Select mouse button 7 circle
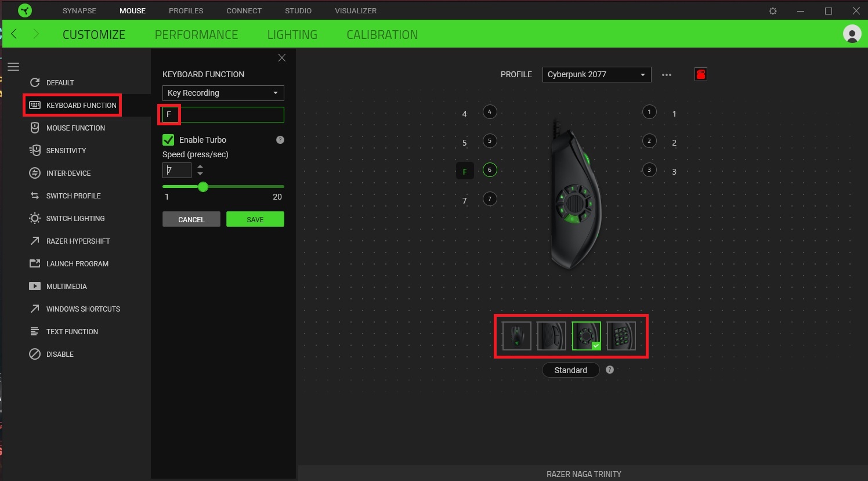 coord(490,199)
